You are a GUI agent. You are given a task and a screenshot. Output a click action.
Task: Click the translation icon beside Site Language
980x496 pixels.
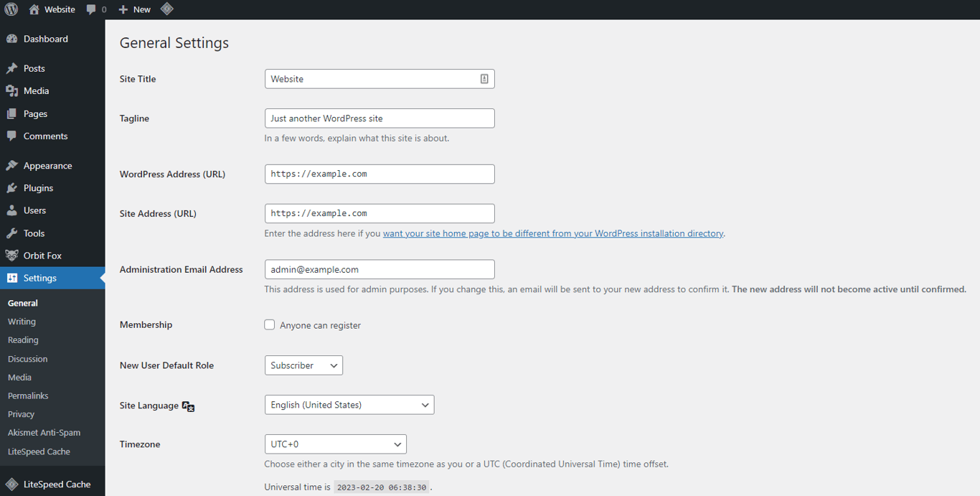coord(188,406)
